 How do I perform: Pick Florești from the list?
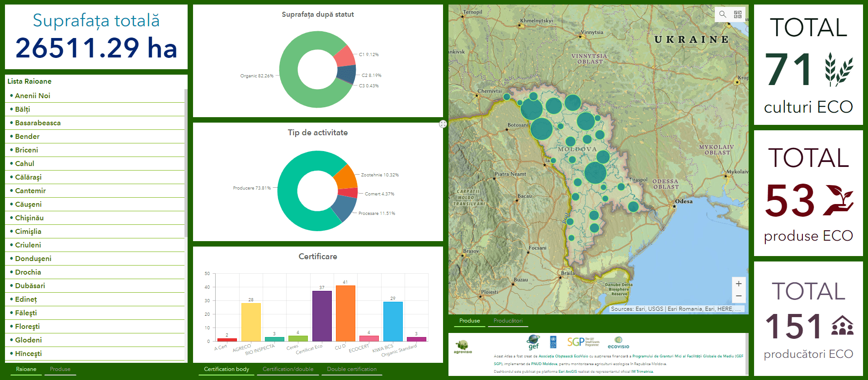tap(95, 327)
